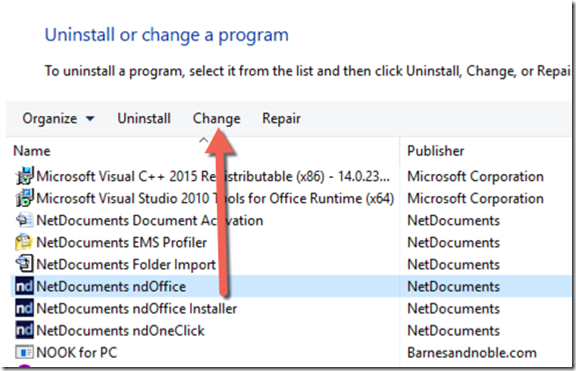The height and width of the screenshot is (371, 576).
Task: Click NetDocuments publisher in Folder Import row
Action: [454, 264]
